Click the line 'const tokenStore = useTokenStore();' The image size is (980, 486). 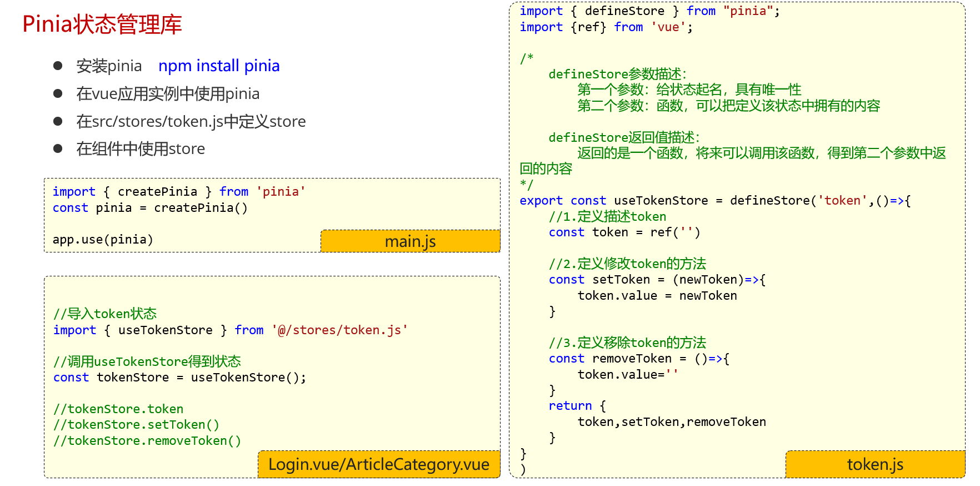tap(179, 378)
